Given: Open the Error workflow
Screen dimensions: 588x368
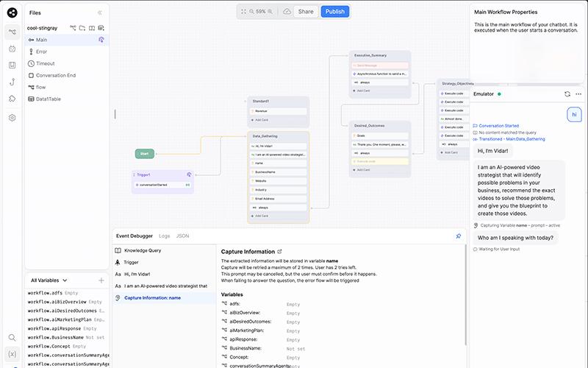Looking at the screenshot, I should coord(67,52).
